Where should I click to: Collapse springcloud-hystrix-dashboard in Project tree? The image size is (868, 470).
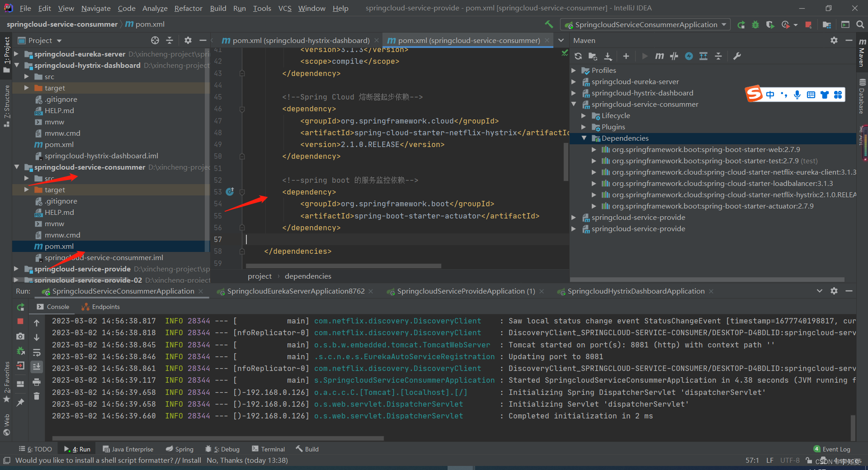click(x=17, y=65)
